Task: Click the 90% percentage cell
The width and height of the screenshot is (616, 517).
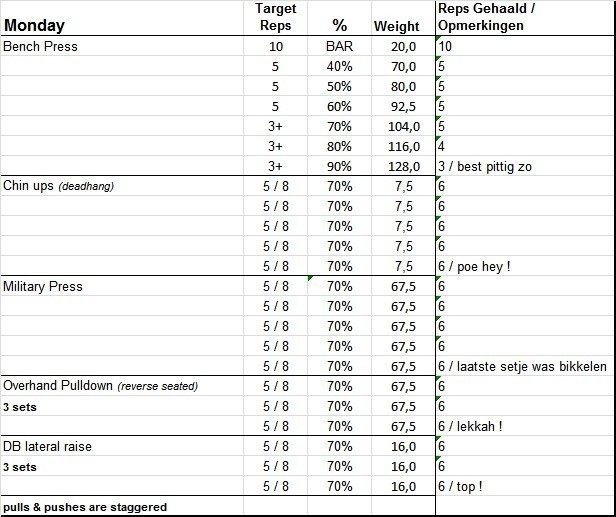Action: 339,166
